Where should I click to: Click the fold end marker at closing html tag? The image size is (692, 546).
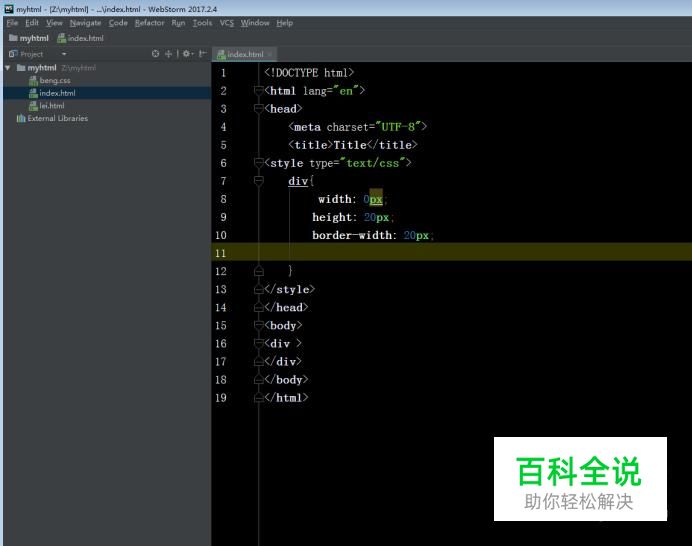click(x=259, y=398)
